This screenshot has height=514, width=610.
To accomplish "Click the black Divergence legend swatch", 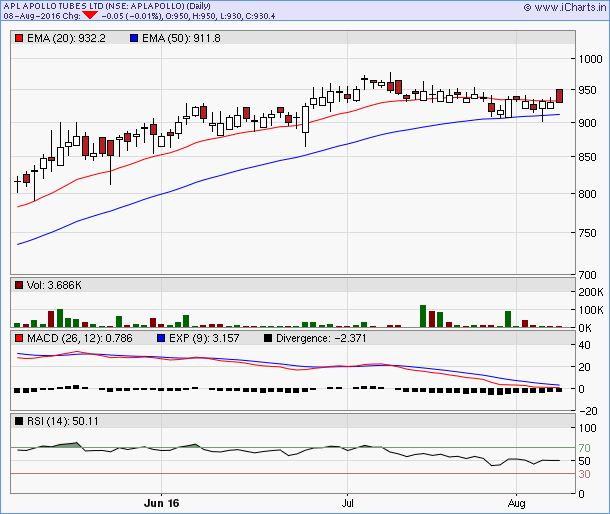I will coord(268,338).
